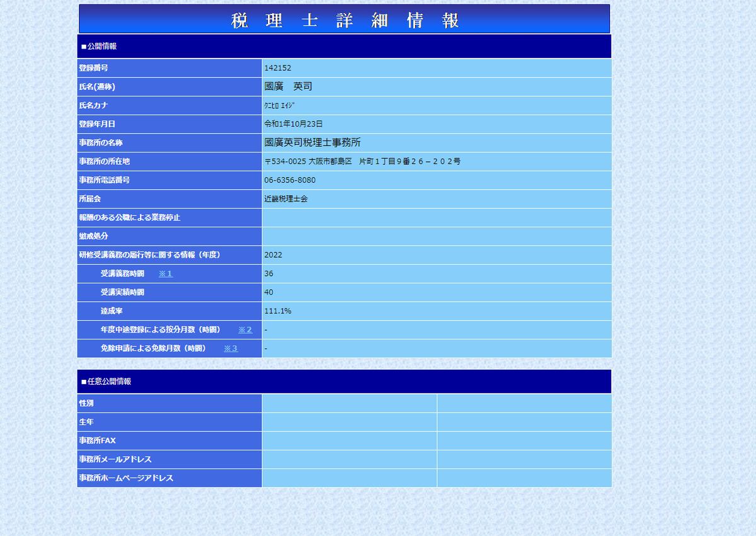This screenshot has width=756, height=536.
Task: Click the date 令和1年10月23日
Action: [294, 124]
